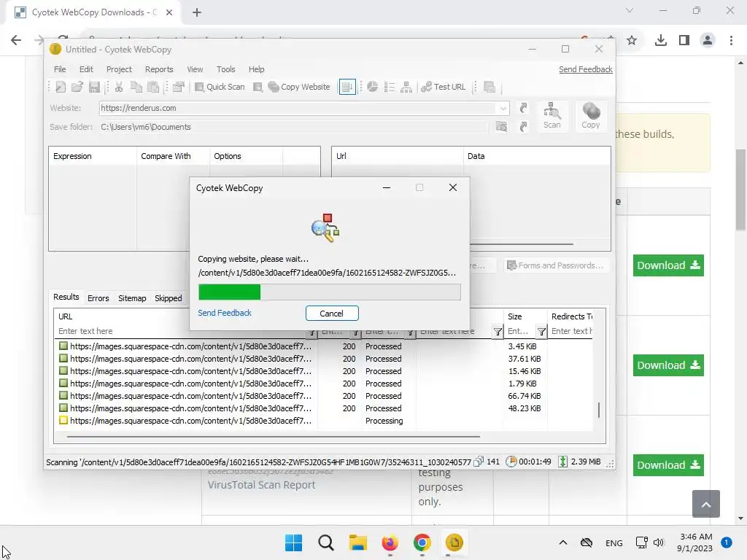Open the Edit menu

click(86, 69)
